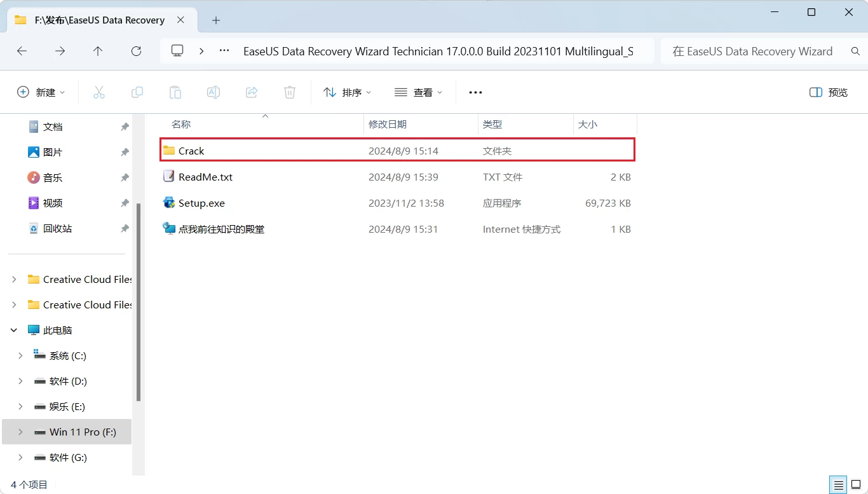Image resolution: width=868 pixels, height=494 pixels.
Task: Expand the 软件 (G:) drive node
Action: click(x=20, y=457)
